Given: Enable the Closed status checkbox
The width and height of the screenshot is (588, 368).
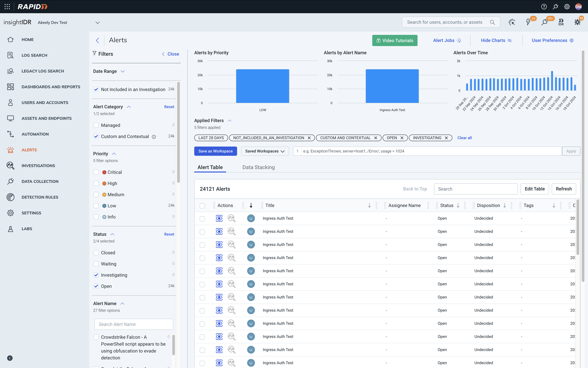Looking at the screenshot, I should [96, 253].
